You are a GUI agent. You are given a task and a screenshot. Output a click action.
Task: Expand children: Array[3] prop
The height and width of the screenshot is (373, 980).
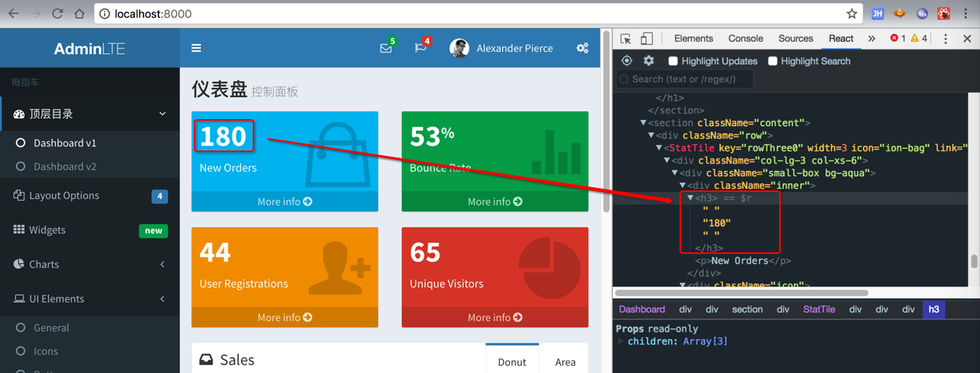coord(621,342)
